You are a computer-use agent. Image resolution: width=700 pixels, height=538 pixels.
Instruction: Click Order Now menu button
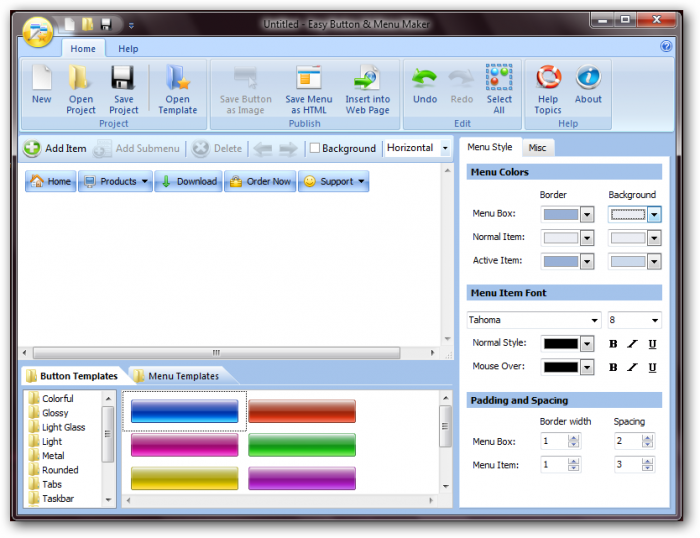point(260,181)
